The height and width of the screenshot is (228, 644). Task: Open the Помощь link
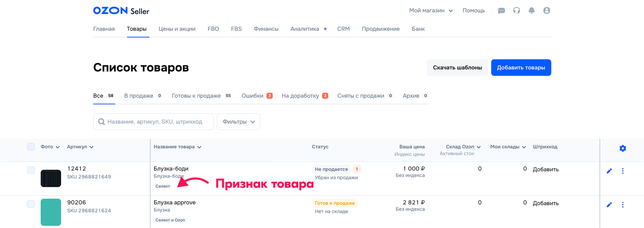(x=473, y=11)
